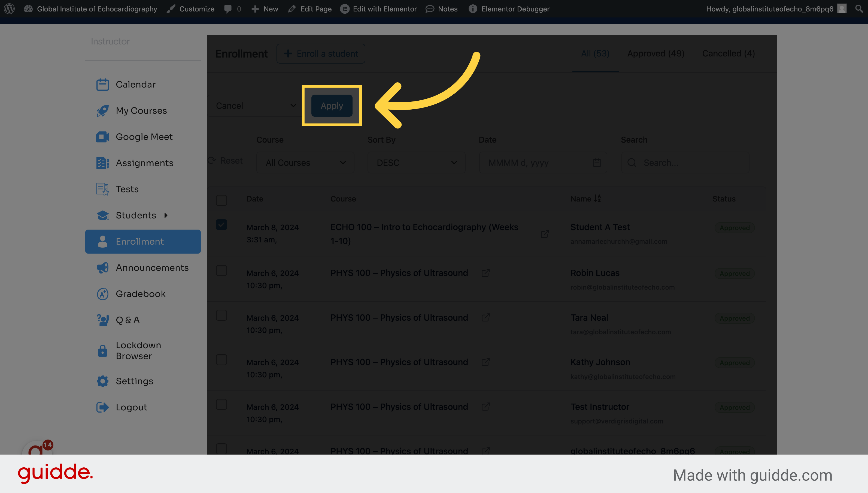Open Test Instructor row course link icon
This screenshot has width=868, height=493.
point(485,407)
